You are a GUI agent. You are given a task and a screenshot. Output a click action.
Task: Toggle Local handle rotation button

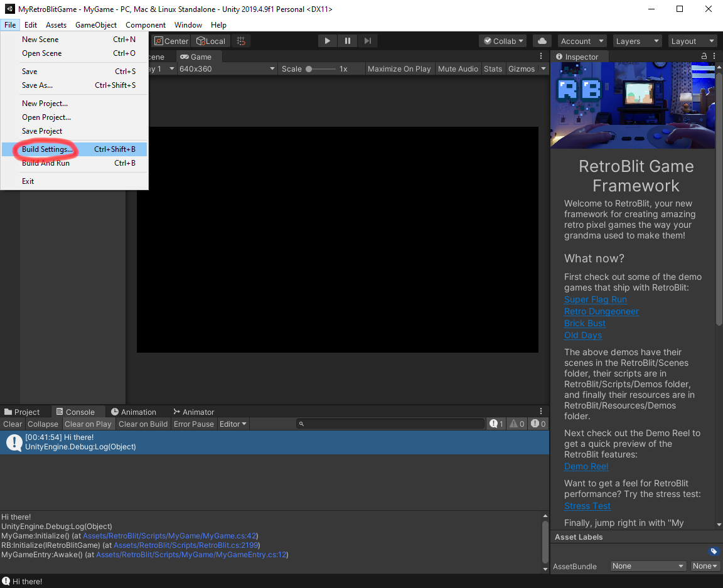211,41
